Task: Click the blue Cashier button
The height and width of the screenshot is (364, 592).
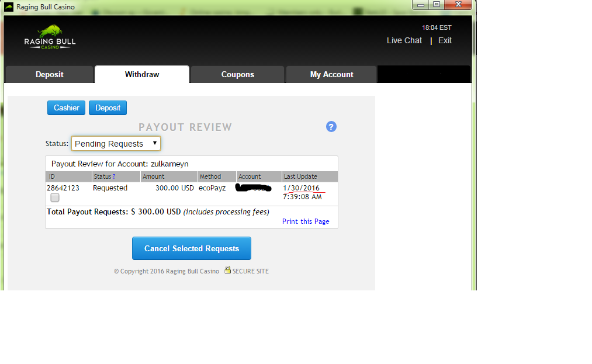Action: click(66, 108)
